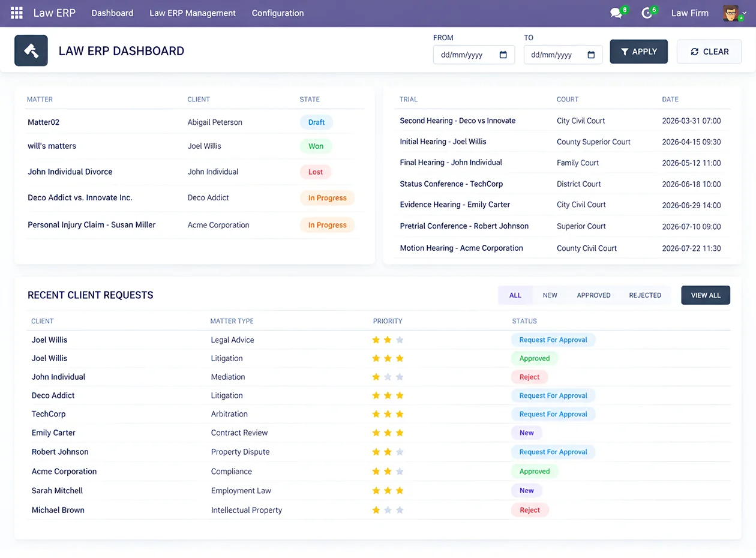The width and height of the screenshot is (756, 558).
Task: Apply the date filter
Action: click(x=639, y=52)
